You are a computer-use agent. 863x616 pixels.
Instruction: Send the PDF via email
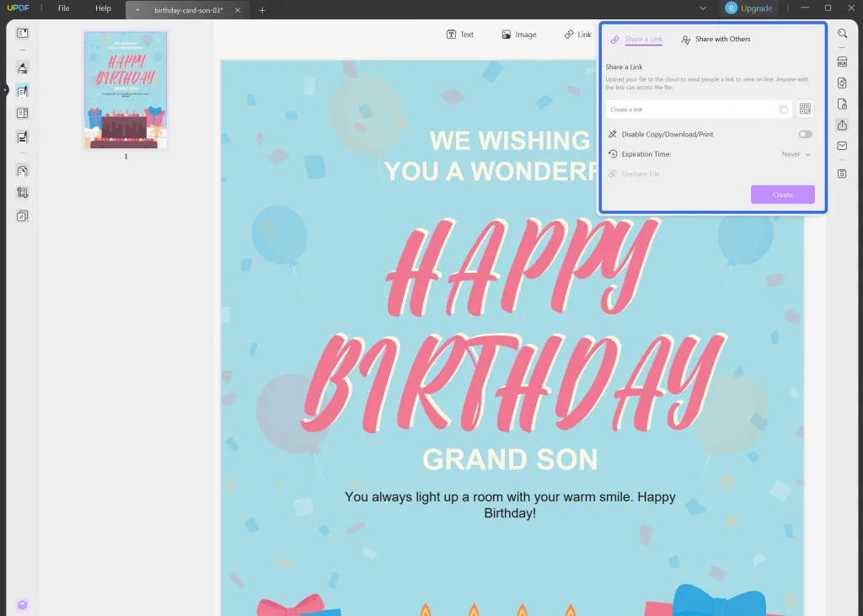coord(843,145)
